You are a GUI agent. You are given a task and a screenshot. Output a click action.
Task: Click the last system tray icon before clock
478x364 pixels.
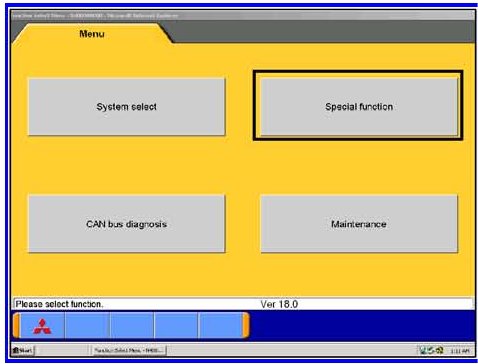pos(439,350)
